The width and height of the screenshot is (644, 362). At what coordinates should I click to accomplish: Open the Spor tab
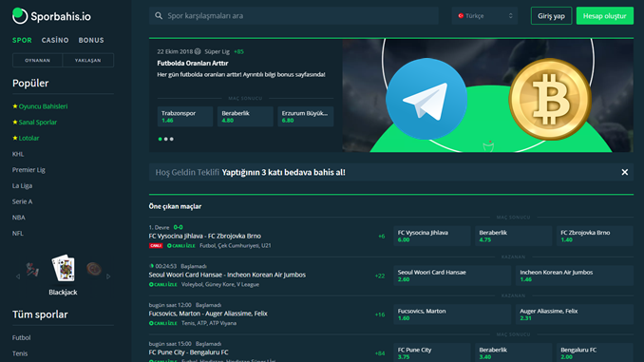[x=22, y=40]
